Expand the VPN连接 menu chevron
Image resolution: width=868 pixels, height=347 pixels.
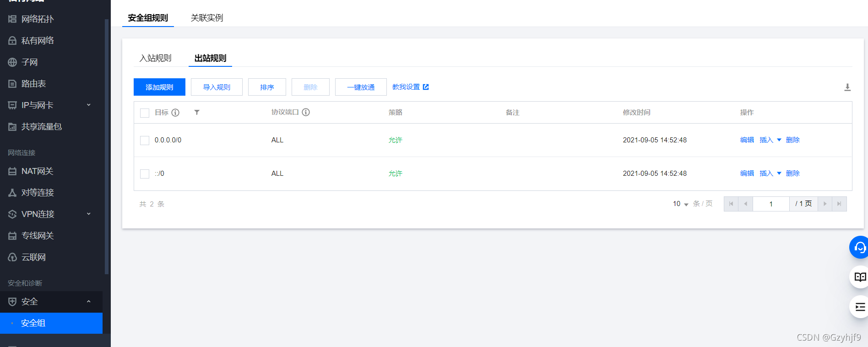pos(89,214)
